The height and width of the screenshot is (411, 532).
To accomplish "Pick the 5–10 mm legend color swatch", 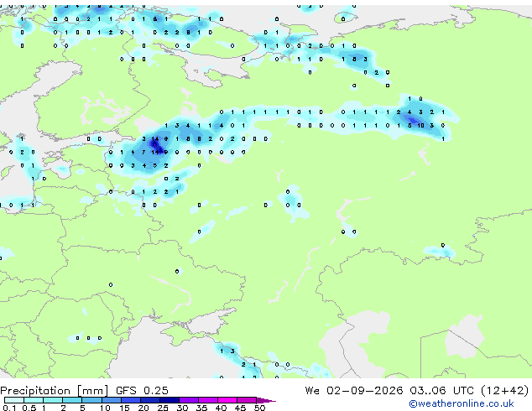I will (x=91, y=400).
